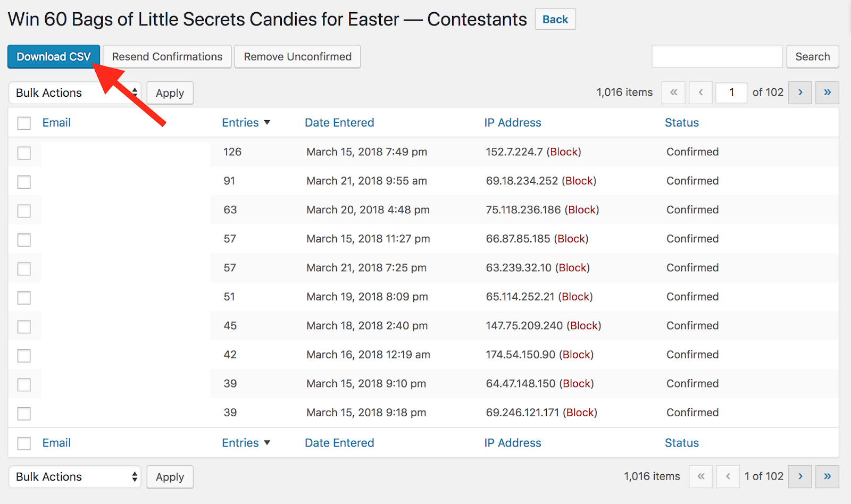Sort by IP Address column header
The width and height of the screenshot is (851, 504).
(x=513, y=123)
